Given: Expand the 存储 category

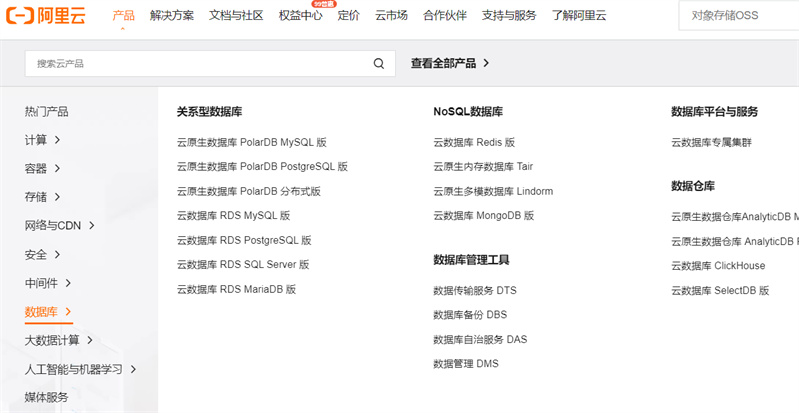Looking at the screenshot, I should [x=42, y=197].
